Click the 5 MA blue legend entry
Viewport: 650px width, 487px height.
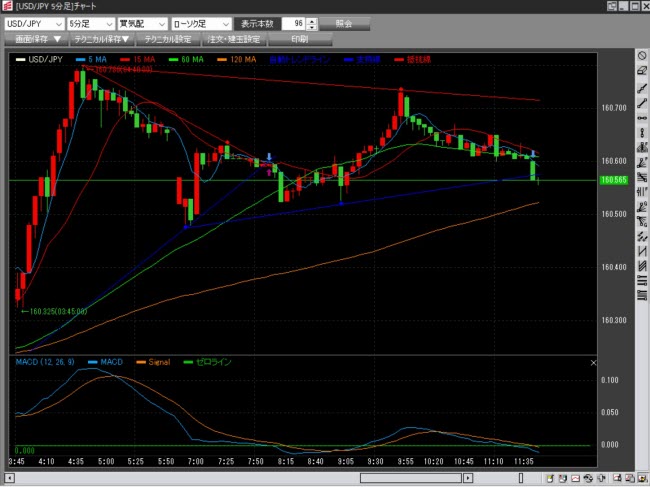[92, 60]
